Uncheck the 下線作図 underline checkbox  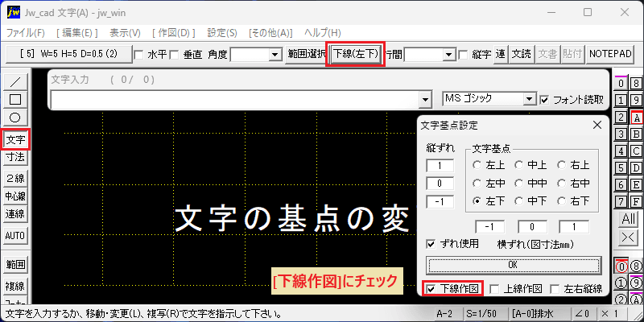point(431,289)
